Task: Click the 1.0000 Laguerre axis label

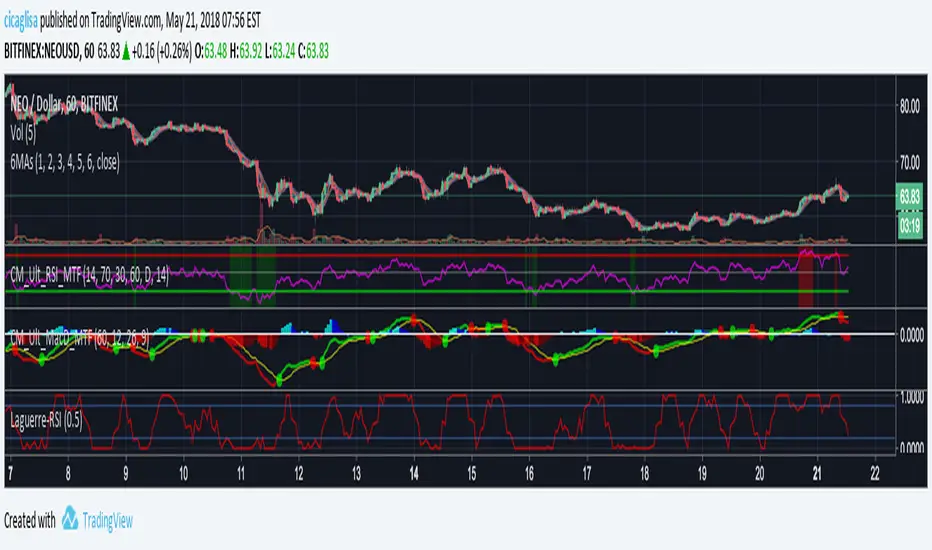Action: (x=912, y=397)
